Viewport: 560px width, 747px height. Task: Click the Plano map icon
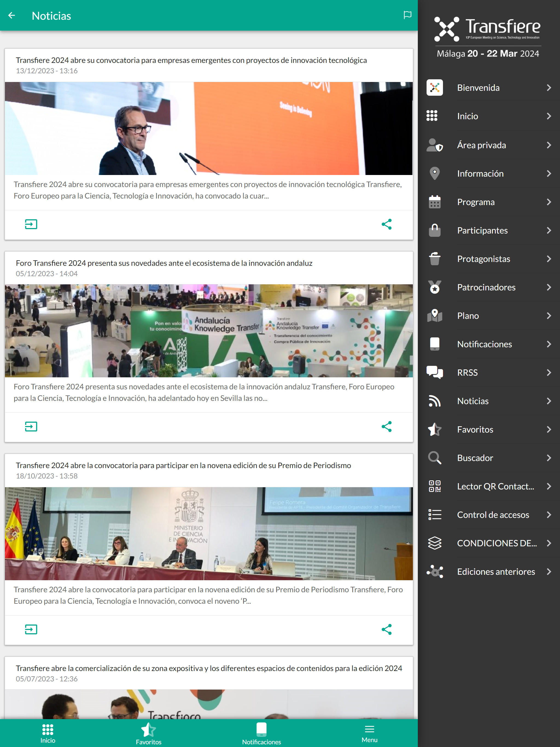pos(435,316)
